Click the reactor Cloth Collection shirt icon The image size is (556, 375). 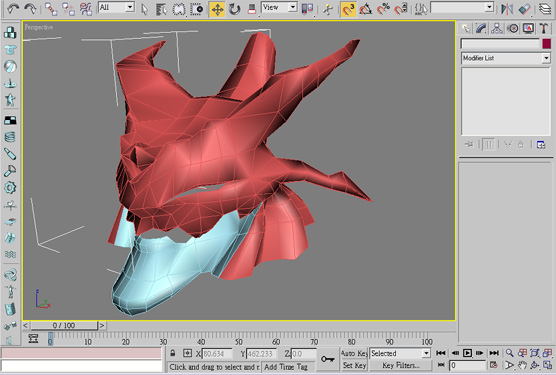[10, 50]
